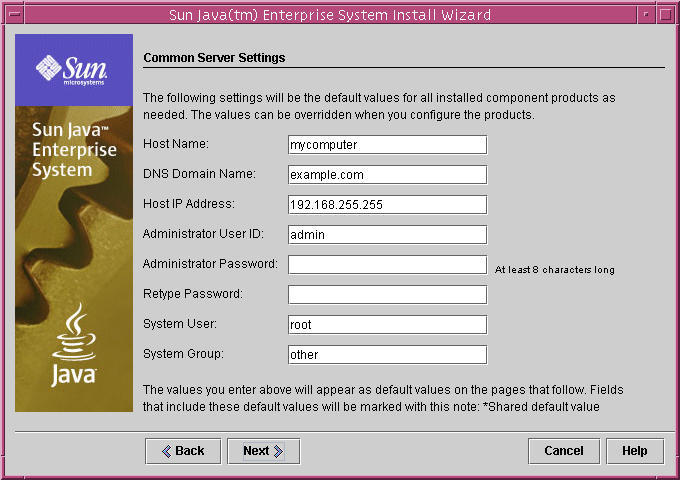Image resolution: width=680 pixels, height=480 pixels.
Task: Open Help for this page
Action: [635, 451]
